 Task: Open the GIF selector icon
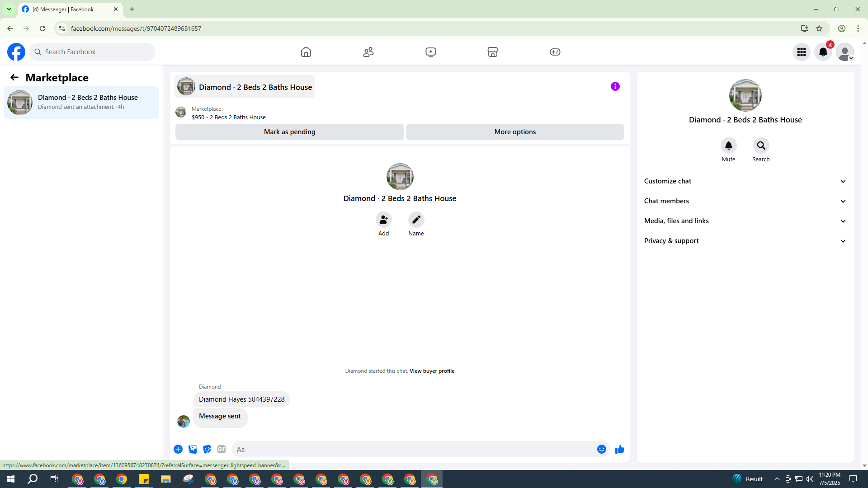click(x=221, y=449)
